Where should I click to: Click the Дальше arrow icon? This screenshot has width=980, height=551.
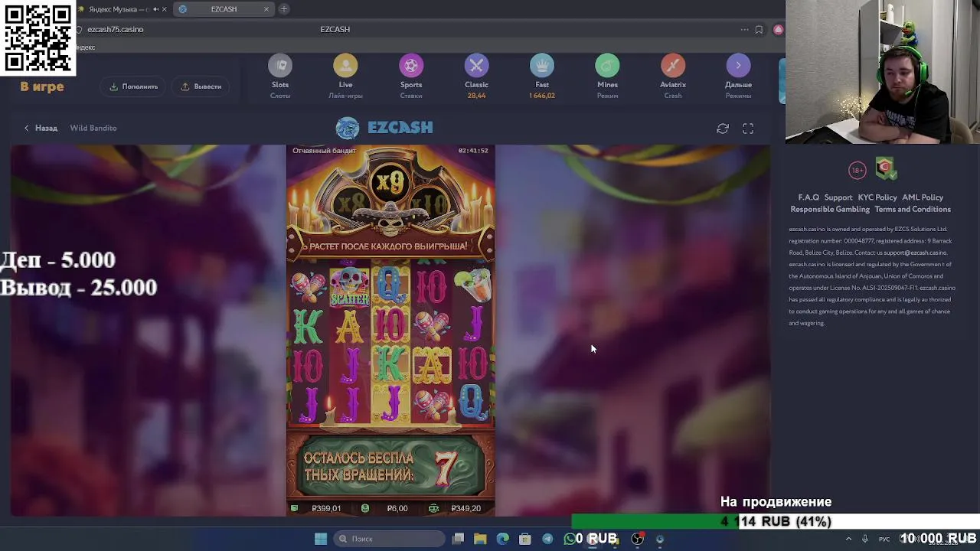pos(738,66)
